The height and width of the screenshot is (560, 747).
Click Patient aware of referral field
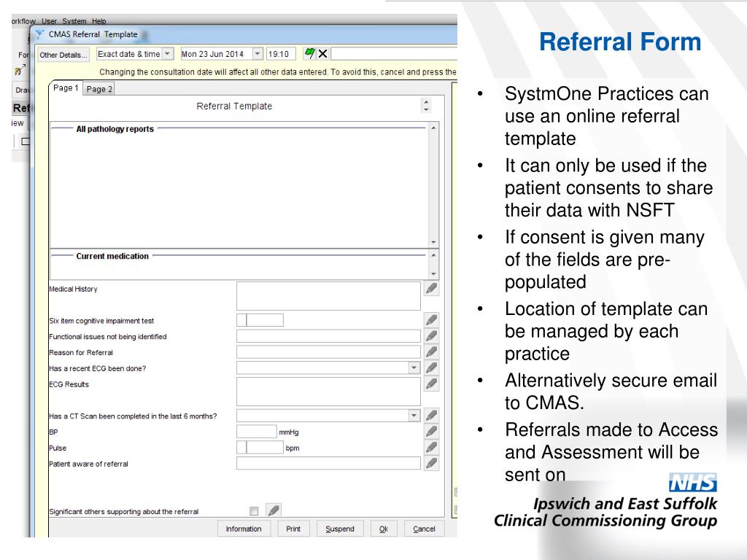[328, 463]
